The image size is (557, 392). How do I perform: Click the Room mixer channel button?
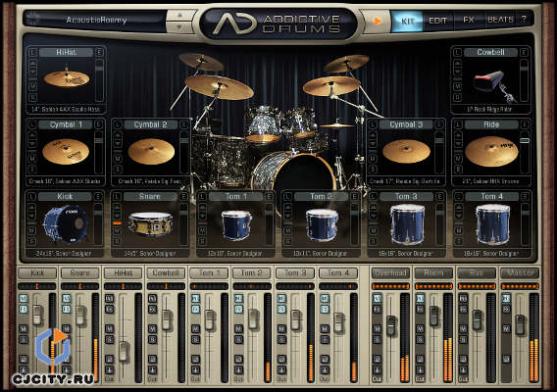(433, 273)
